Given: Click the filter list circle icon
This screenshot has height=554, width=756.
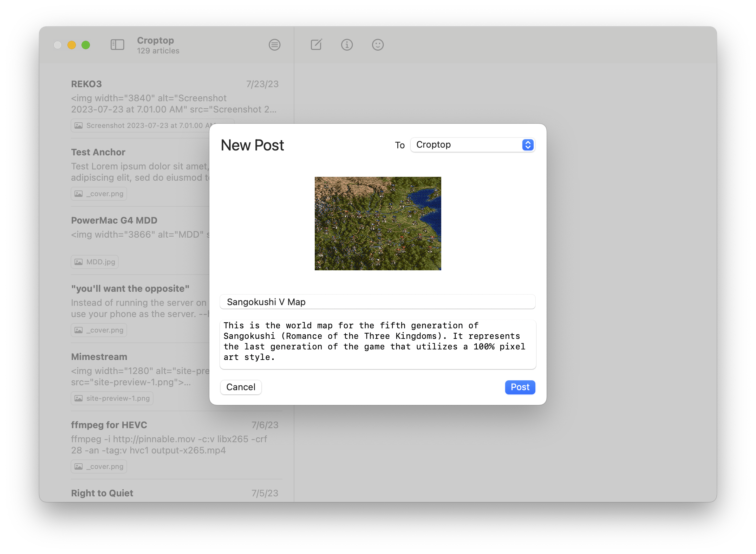Looking at the screenshot, I should [274, 45].
